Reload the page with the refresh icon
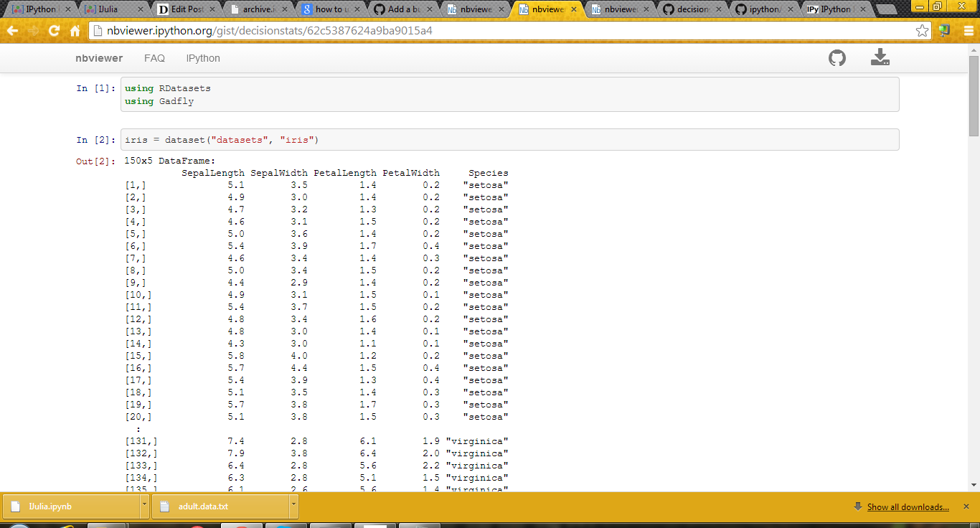This screenshot has width=980, height=528. (x=54, y=31)
